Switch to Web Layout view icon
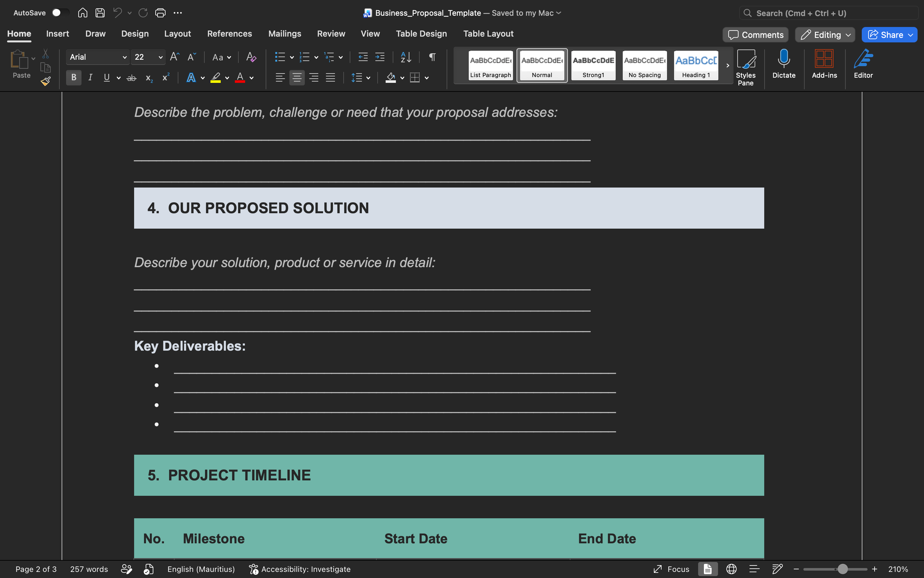 (731, 569)
